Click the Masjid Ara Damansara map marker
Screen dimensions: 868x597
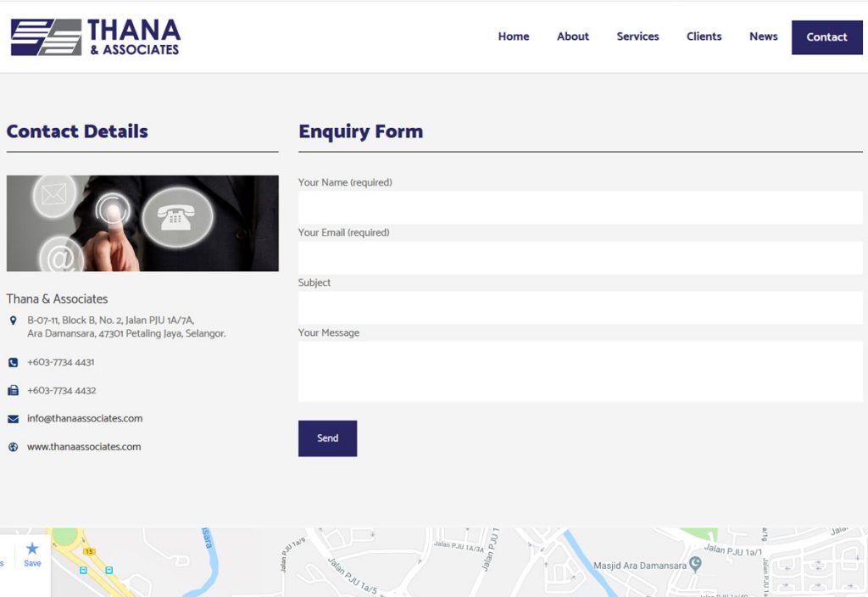(x=695, y=563)
